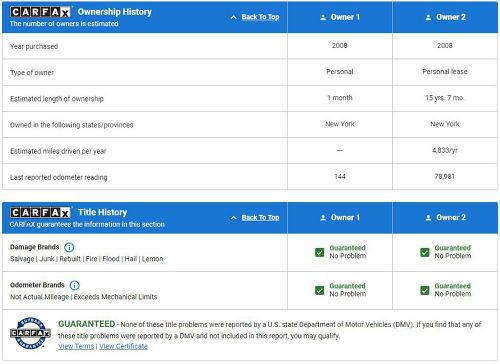This screenshot has width=500, height=364.
Task: Click Damage Brands green check for Owner 2
Action: [425, 252]
